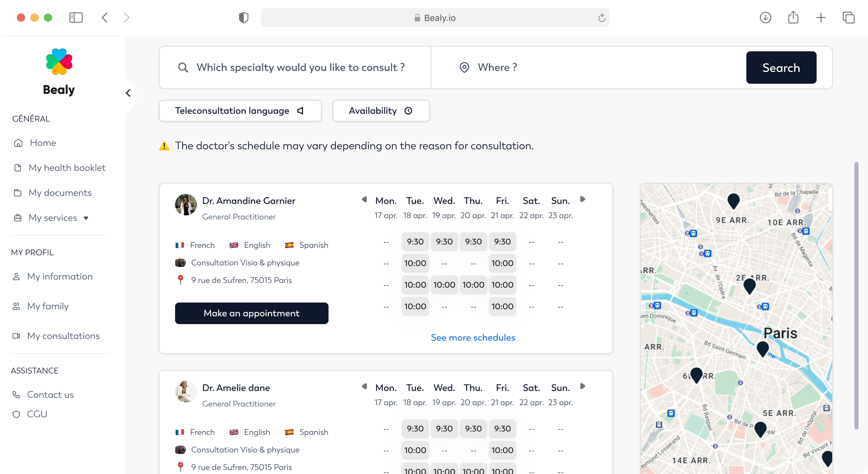Click the Safari downloads icon

(x=765, y=18)
